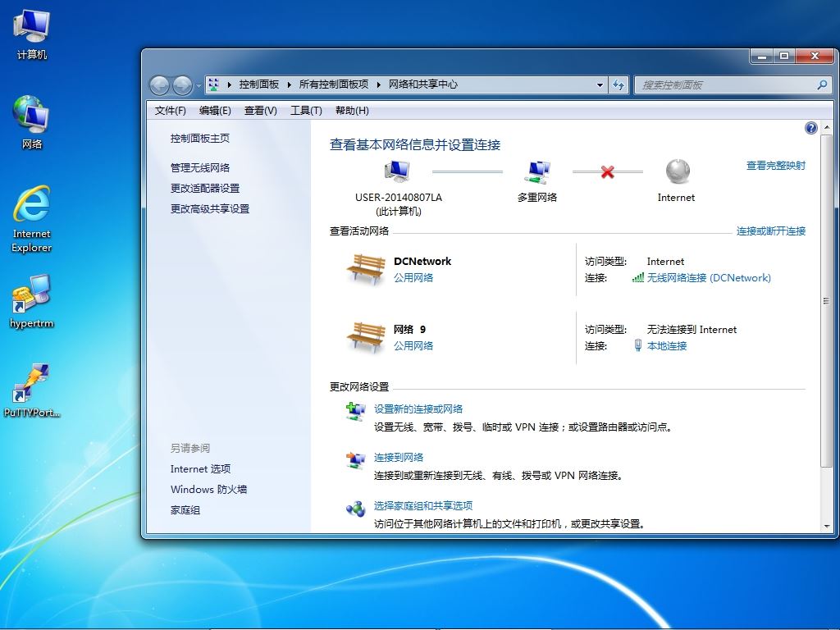Screen dimensions: 840x630
Task: Click the scrollbar up arrow
Action: 827,127
